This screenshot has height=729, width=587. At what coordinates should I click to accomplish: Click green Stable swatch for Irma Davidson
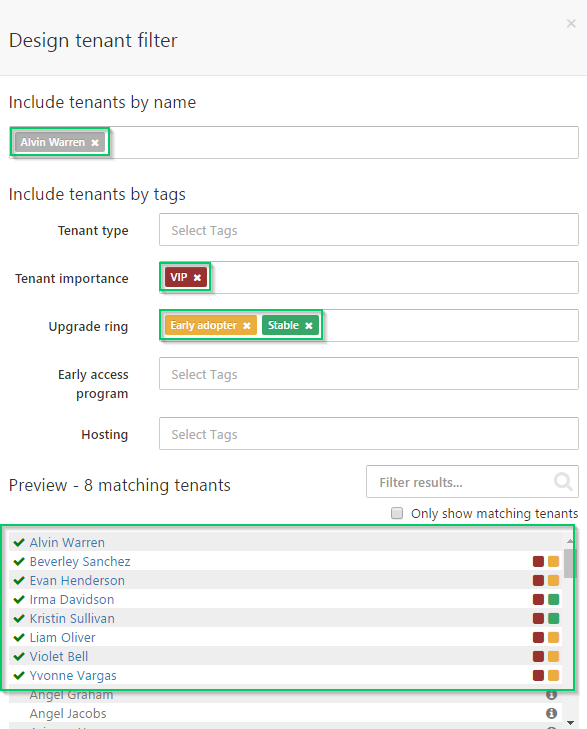[x=553, y=599]
